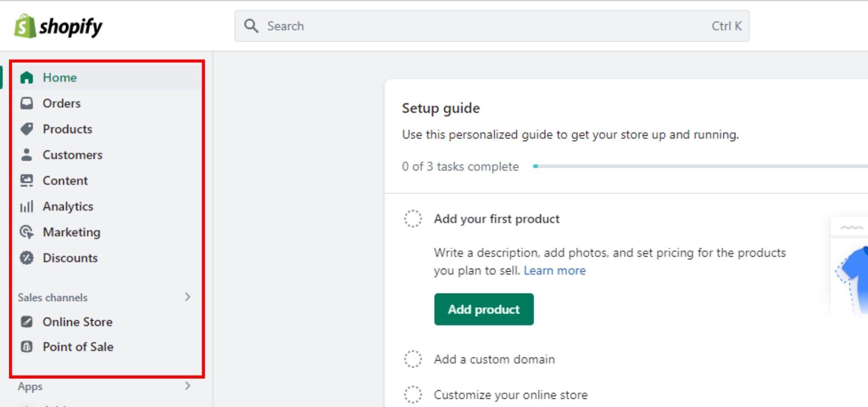This screenshot has height=407, width=868.
Task: Select the Customers person icon
Action: click(x=27, y=155)
